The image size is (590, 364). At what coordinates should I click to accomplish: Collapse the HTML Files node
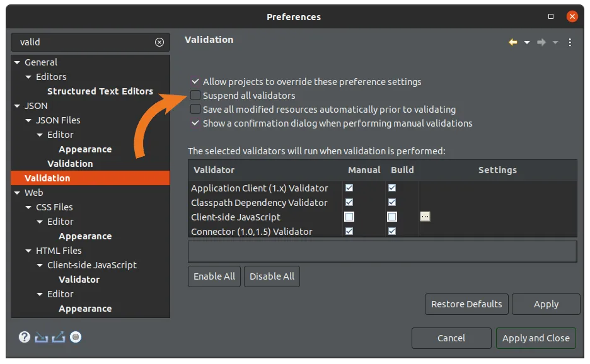tap(28, 251)
